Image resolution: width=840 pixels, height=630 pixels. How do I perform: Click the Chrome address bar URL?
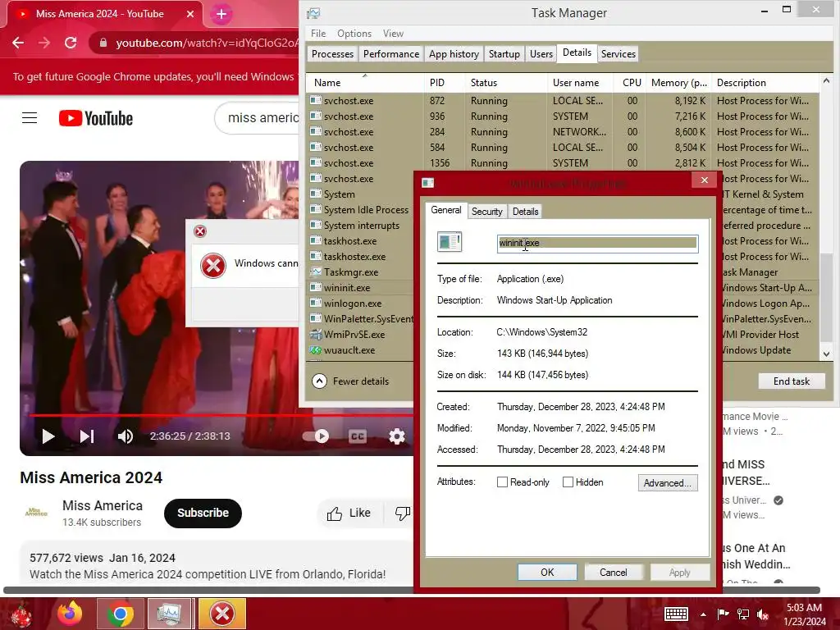coord(206,43)
